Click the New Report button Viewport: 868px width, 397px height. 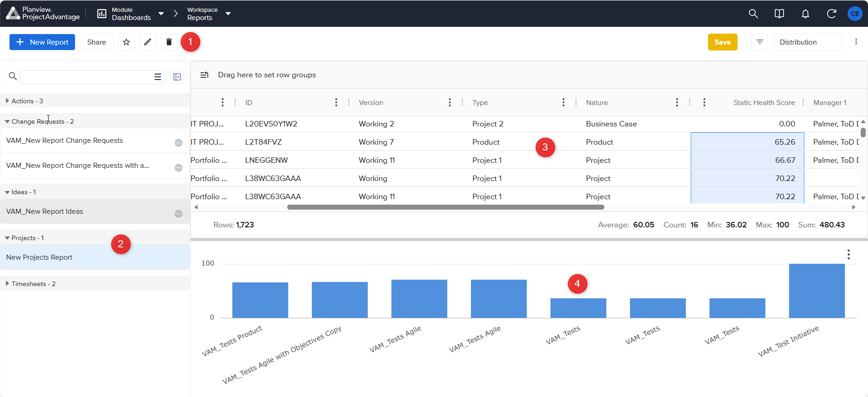(42, 42)
